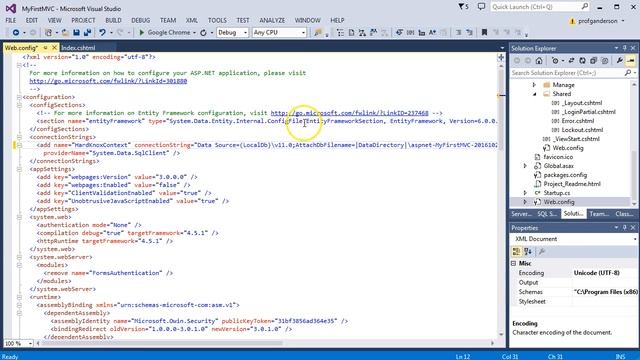Open the LinkId=301880 Microsoft link

(108, 81)
